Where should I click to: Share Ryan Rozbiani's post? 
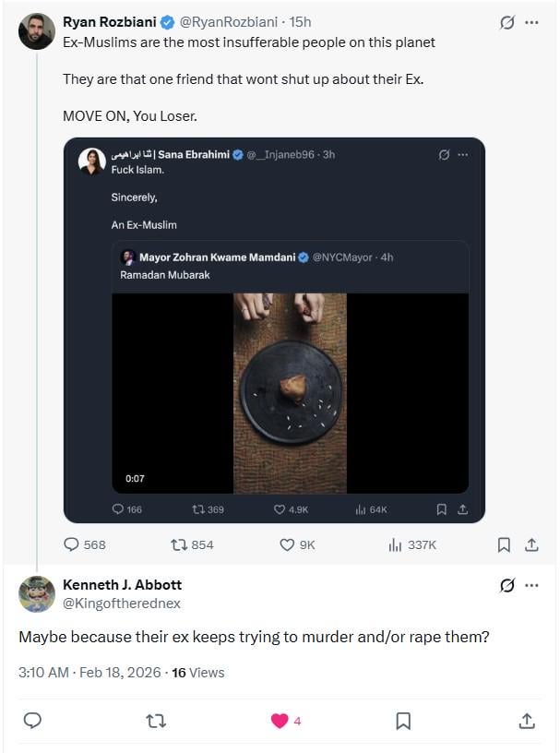click(531, 544)
